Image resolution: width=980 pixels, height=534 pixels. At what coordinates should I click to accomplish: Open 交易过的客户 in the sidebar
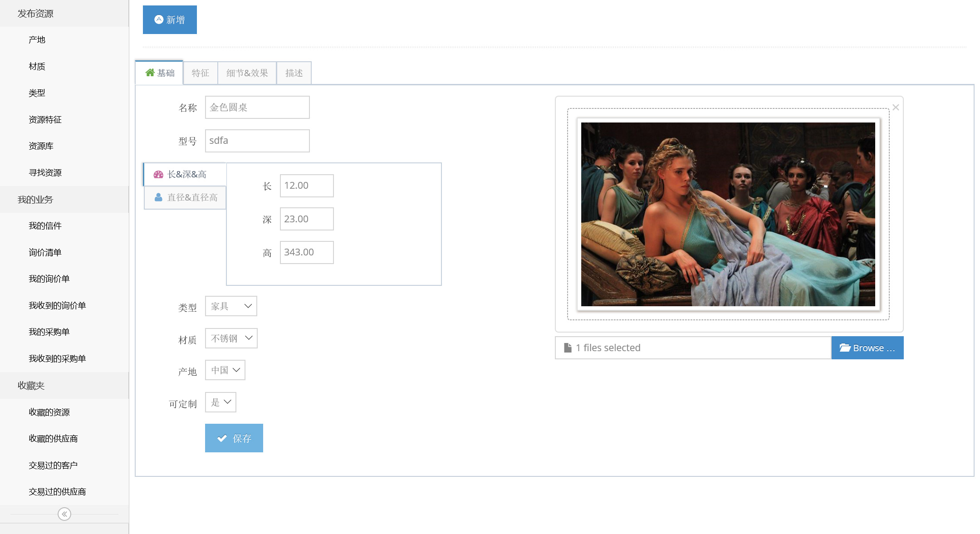[64, 465]
